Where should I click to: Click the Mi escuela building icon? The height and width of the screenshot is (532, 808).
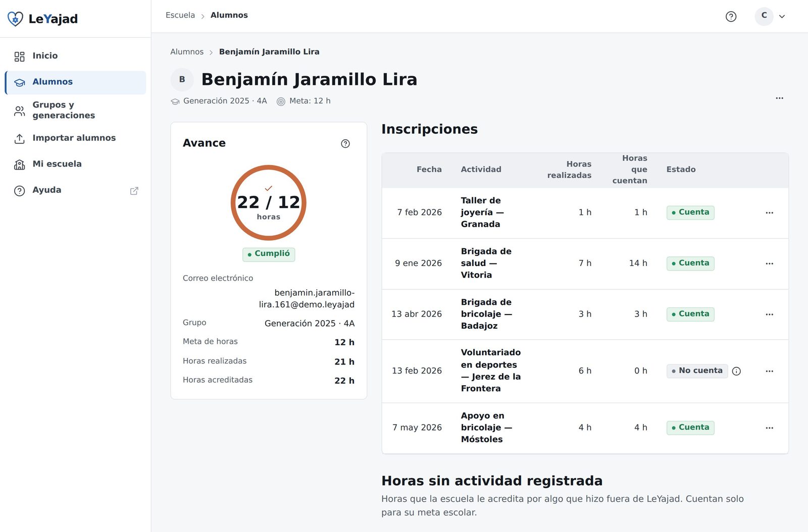(x=19, y=165)
